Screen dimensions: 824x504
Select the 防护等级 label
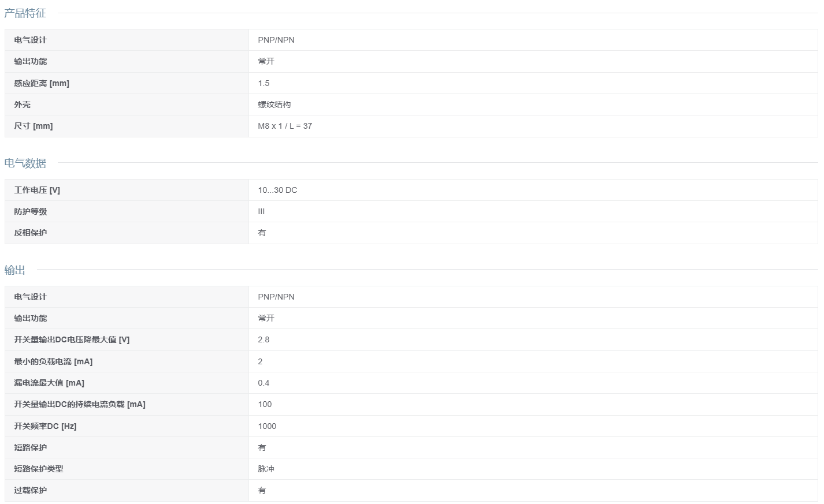coord(31,211)
